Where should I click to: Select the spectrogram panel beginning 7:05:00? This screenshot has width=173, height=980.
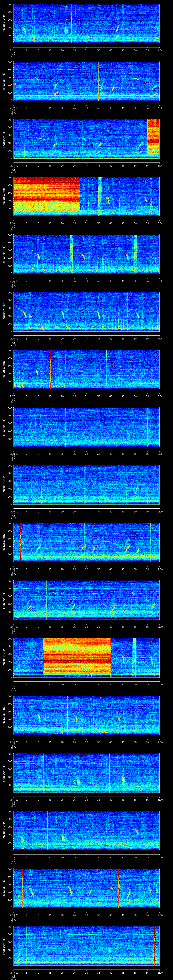[x=86, y=254]
